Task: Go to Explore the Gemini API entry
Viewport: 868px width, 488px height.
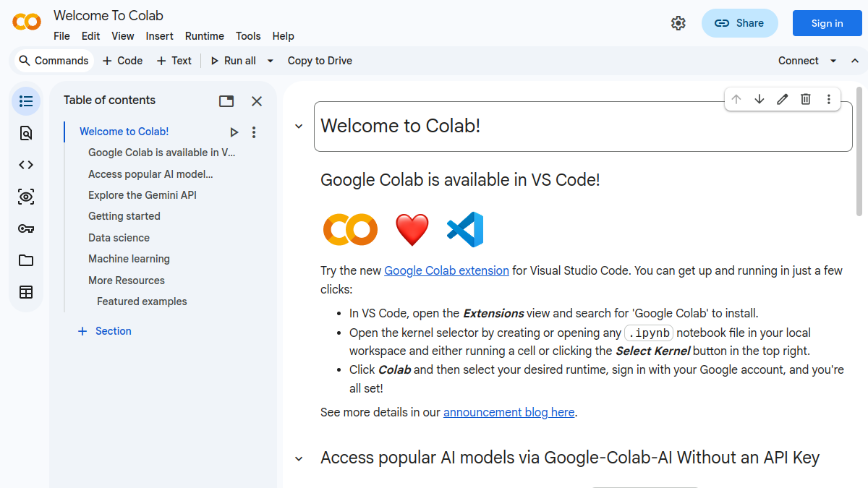Action: (142, 195)
